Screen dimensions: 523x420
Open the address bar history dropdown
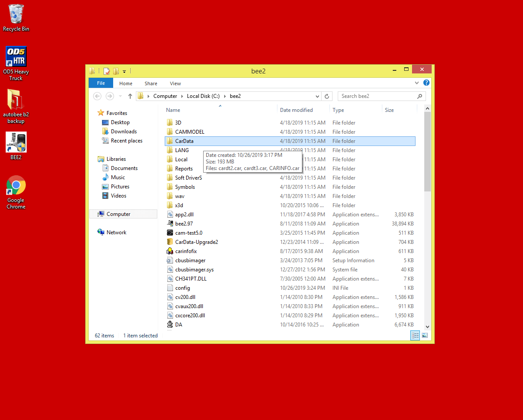coord(317,96)
